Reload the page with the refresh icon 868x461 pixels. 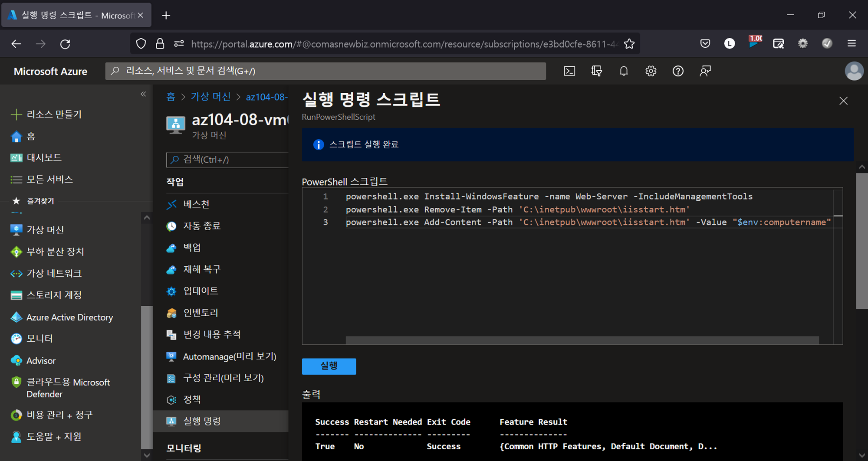tap(65, 44)
